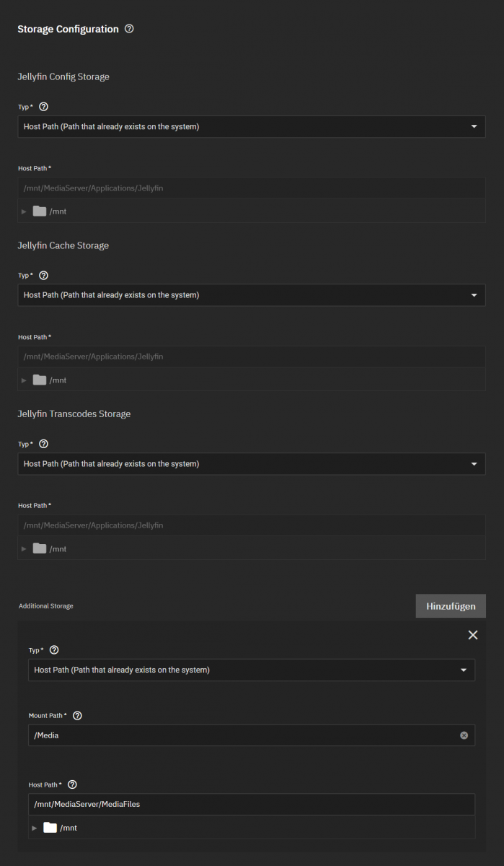Viewport: 504px width, 866px height.
Task: Show help for Additional Storage Host Path
Action: (72, 785)
